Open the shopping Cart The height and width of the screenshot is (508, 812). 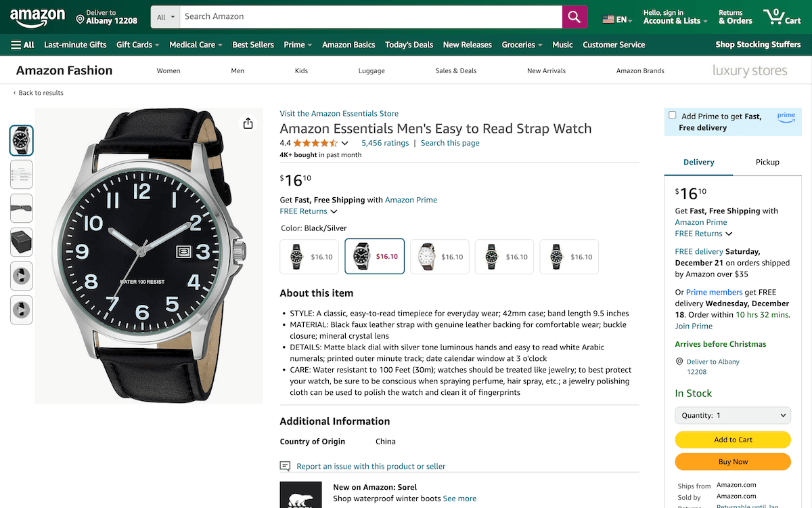pos(782,16)
